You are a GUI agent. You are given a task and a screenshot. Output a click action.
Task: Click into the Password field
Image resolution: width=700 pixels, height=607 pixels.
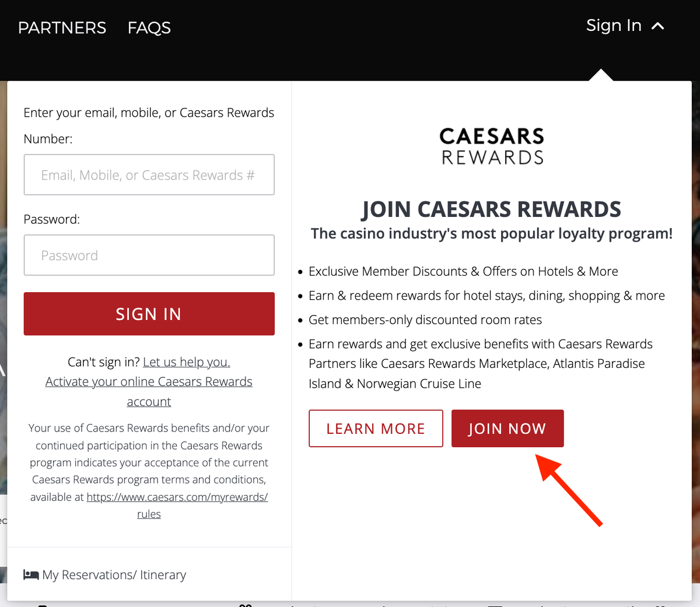149,255
